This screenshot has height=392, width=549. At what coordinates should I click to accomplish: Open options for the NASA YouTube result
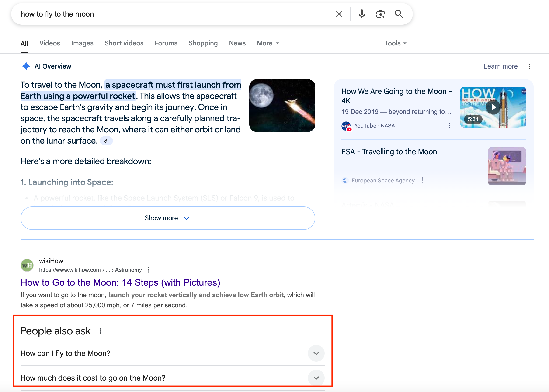pos(449,126)
